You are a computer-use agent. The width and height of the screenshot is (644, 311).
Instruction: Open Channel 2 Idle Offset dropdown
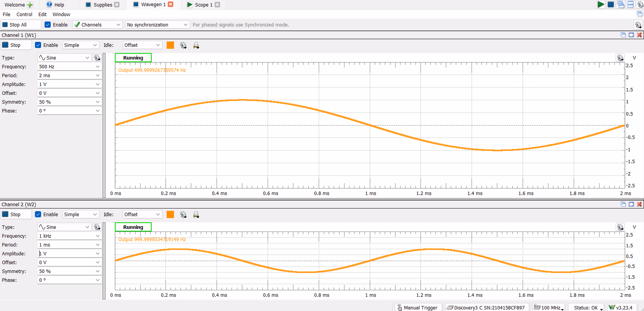[142, 214]
